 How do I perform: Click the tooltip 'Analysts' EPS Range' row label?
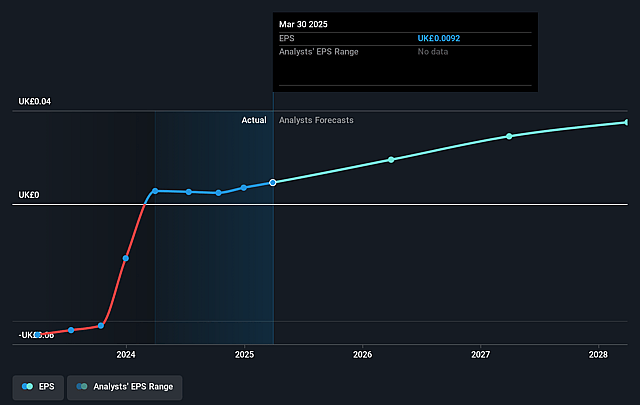click(x=318, y=51)
